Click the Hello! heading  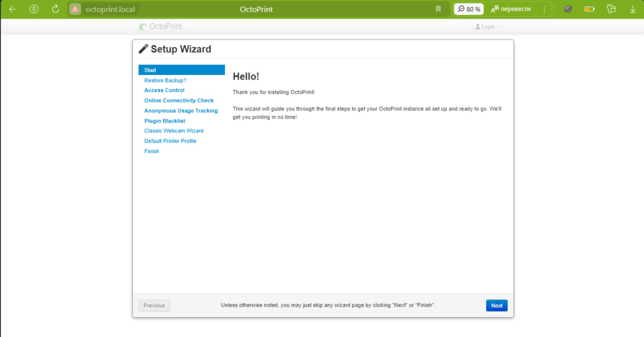[246, 77]
